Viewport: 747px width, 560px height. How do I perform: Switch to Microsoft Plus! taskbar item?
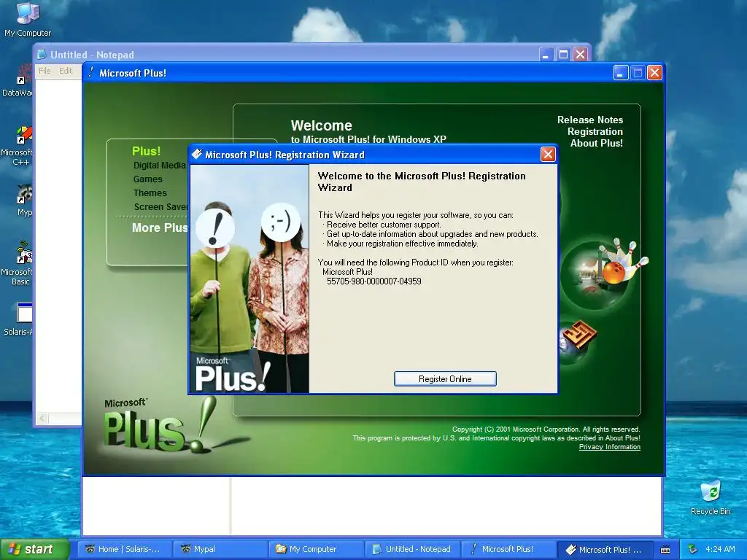[508, 549]
